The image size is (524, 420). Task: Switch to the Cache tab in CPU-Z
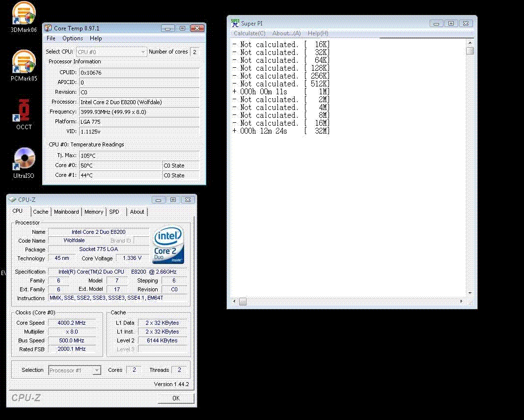pyautogui.click(x=40, y=212)
